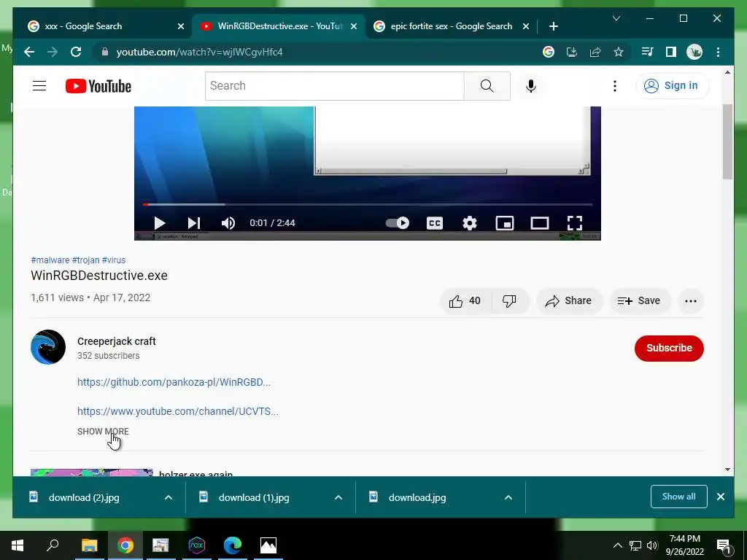The image size is (747, 560).
Task: Toggle the autoplay switch in the player
Action: coord(397,223)
